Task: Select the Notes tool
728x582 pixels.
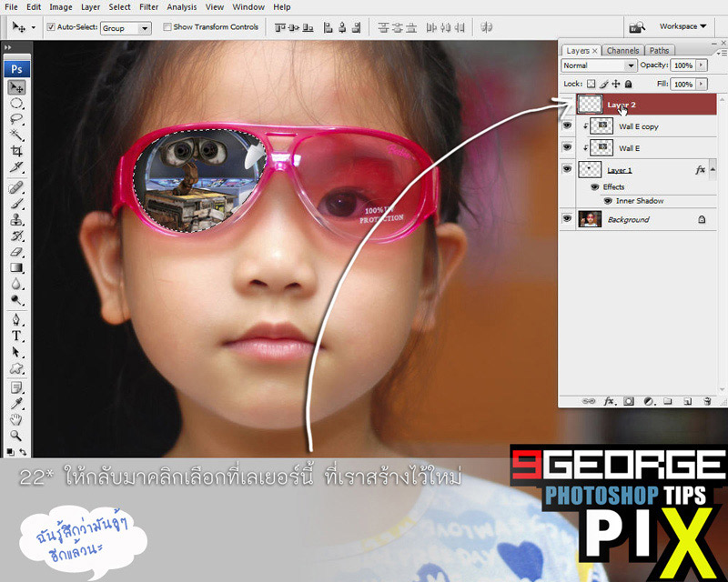Action: [x=16, y=387]
